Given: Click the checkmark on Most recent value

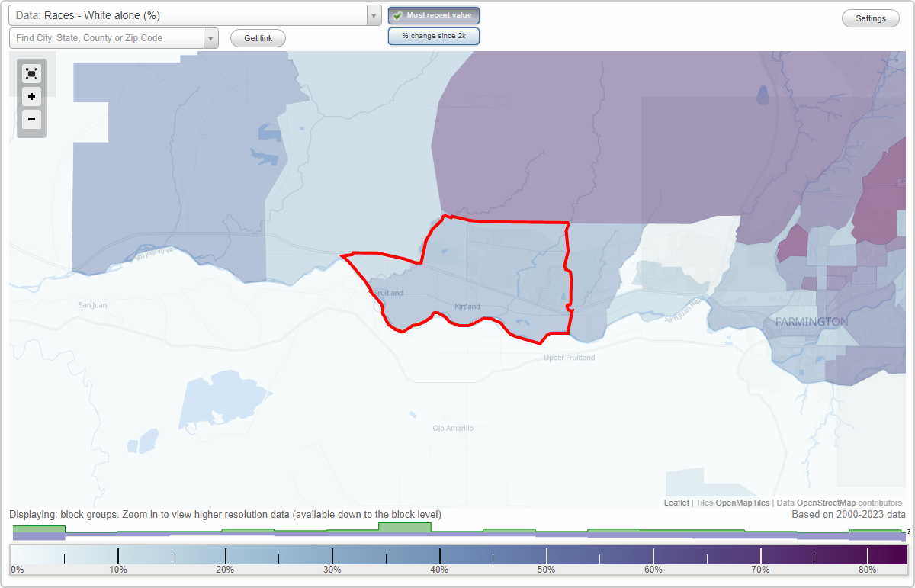Looking at the screenshot, I should [x=398, y=14].
